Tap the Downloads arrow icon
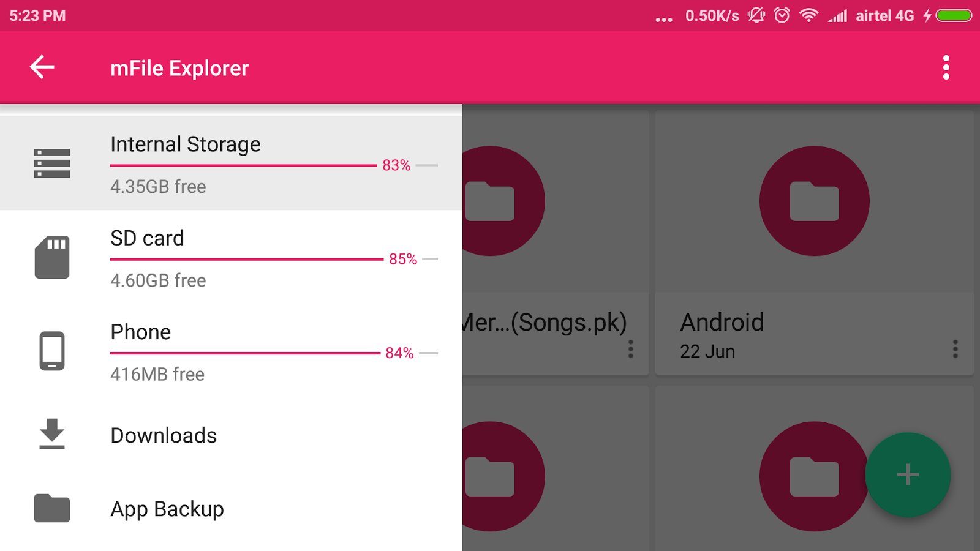980x551 pixels. [52, 434]
